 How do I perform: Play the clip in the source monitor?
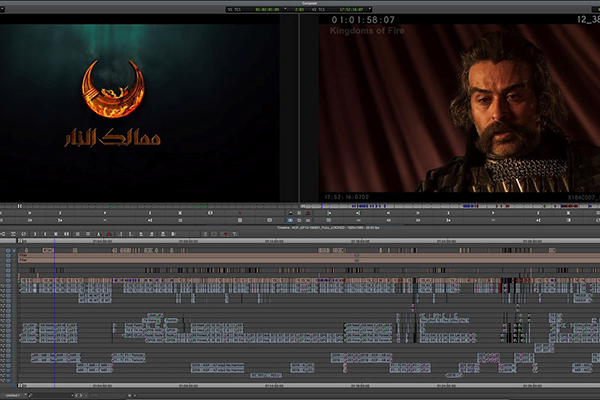(105, 213)
